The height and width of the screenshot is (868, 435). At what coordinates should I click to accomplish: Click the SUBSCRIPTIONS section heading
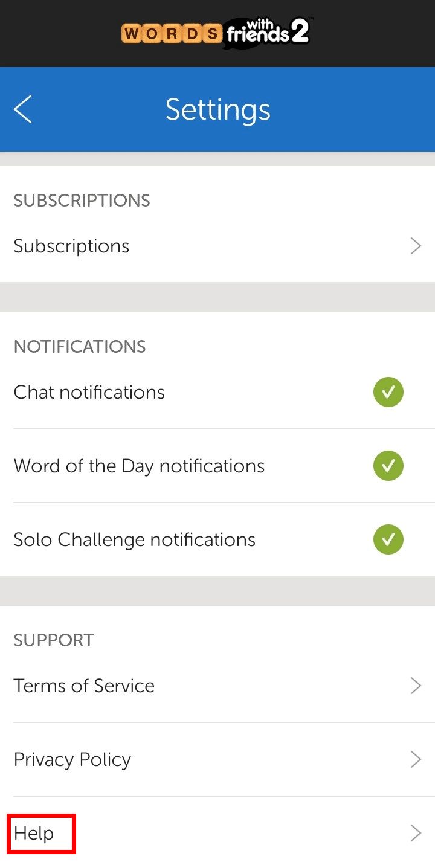pyautogui.click(x=82, y=201)
